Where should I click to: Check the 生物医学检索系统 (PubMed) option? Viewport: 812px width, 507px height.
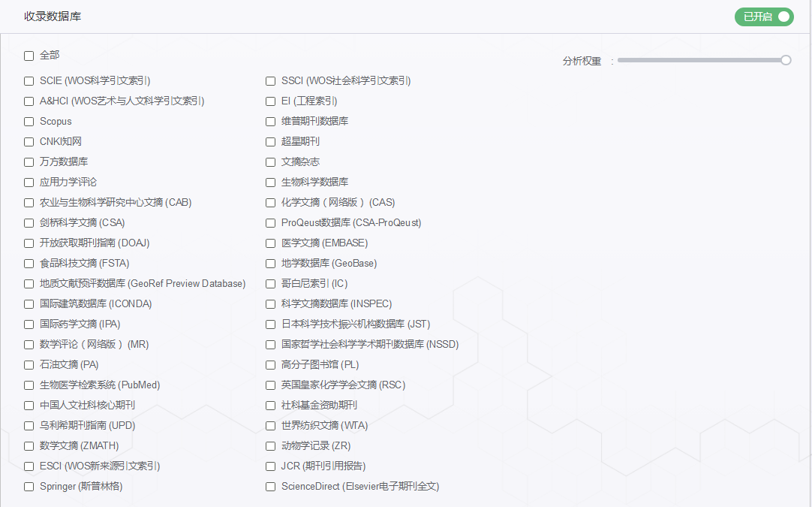(29, 385)
